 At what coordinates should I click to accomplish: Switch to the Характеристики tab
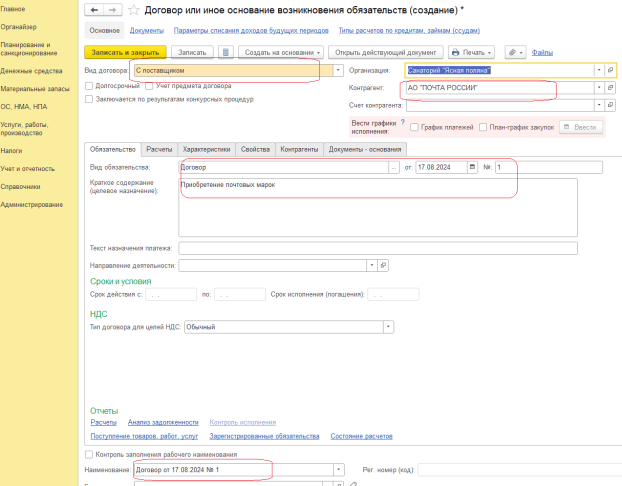[206, 150]
